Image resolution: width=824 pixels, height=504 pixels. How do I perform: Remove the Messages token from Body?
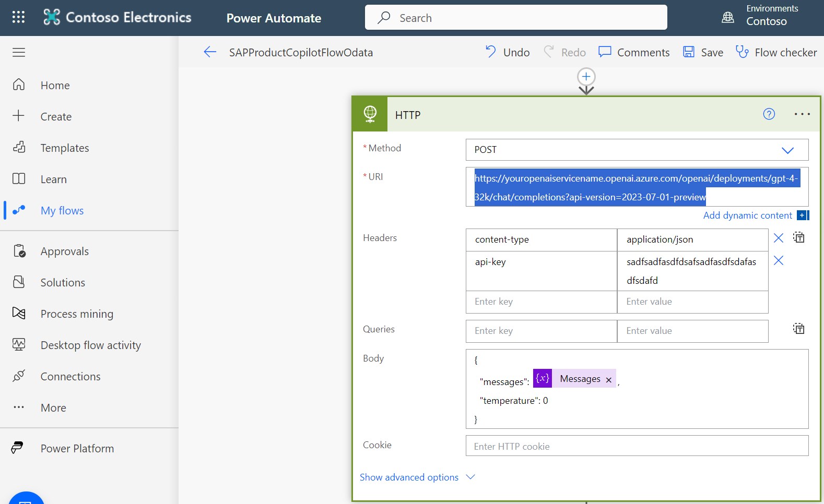608,380
